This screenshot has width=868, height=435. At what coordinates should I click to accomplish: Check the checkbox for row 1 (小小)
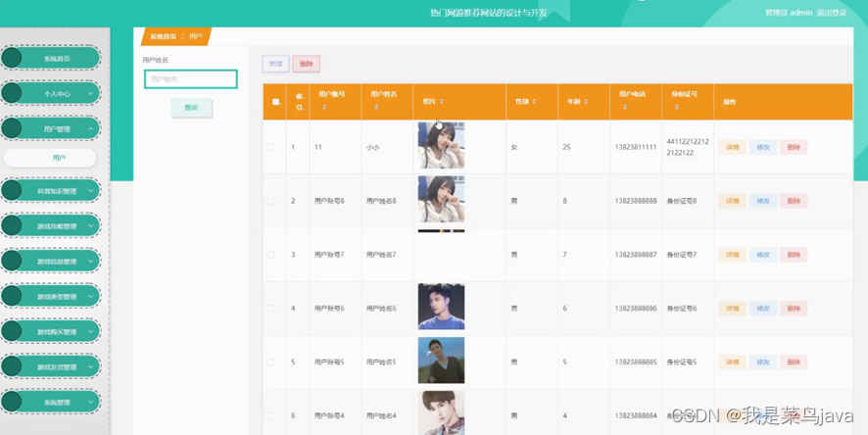tap(271, 147)
